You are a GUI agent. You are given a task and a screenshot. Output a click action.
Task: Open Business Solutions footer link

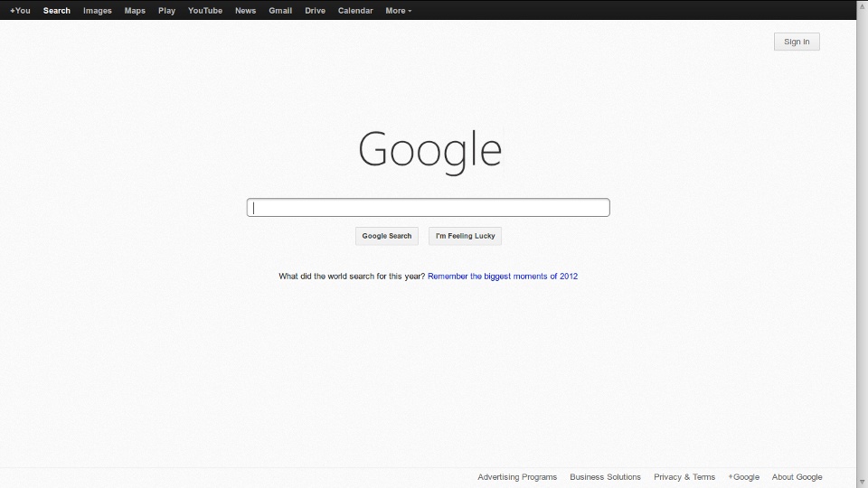[605, 477]
